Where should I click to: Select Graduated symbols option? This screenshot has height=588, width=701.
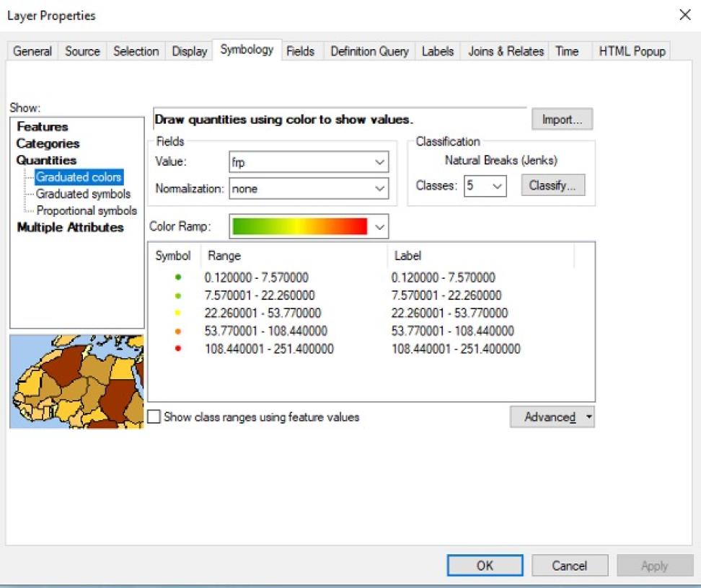pyautogui.click(x=83, y=194)
